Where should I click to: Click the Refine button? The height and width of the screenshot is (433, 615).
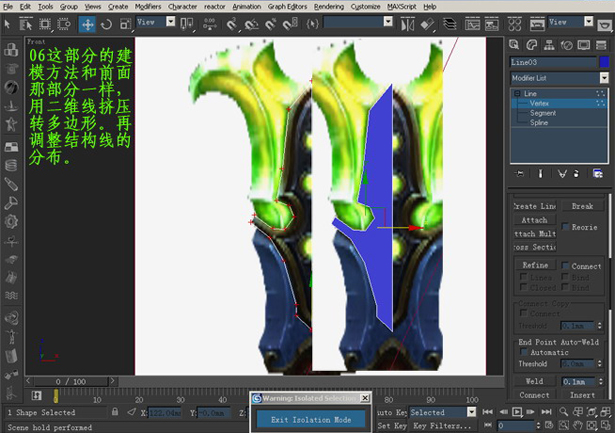[x=535, y=265]
